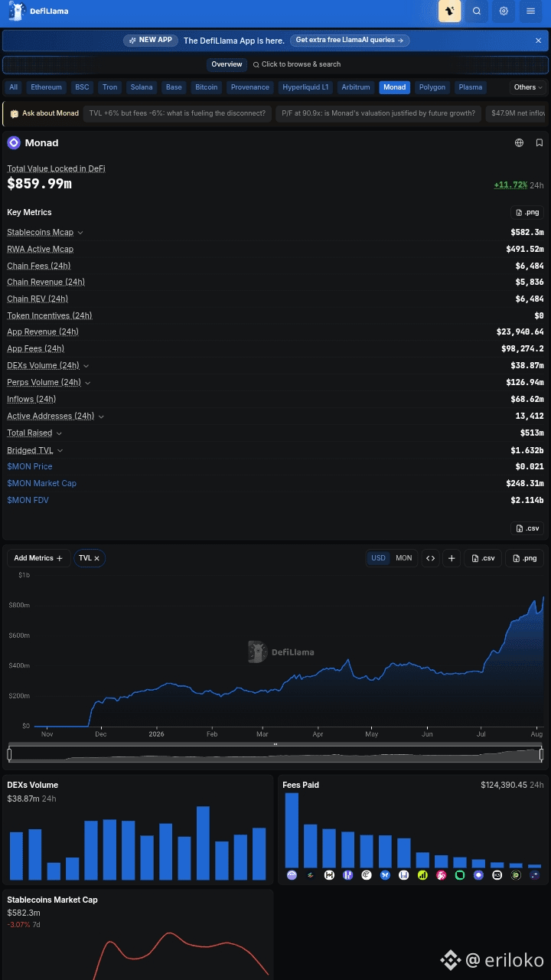The width and height of the screenshot is (551, 980).
Task: Click the Total Value Locked in DeFi label
Action: pos(56,168)
